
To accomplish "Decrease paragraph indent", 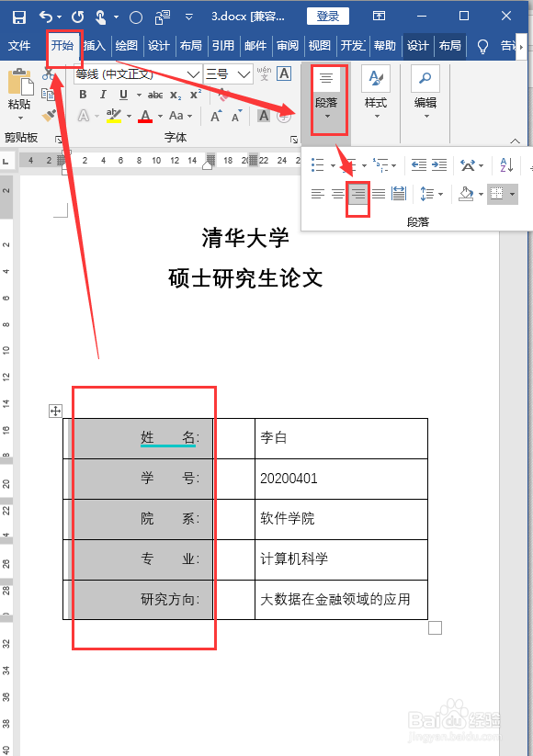I will point(419,165).
